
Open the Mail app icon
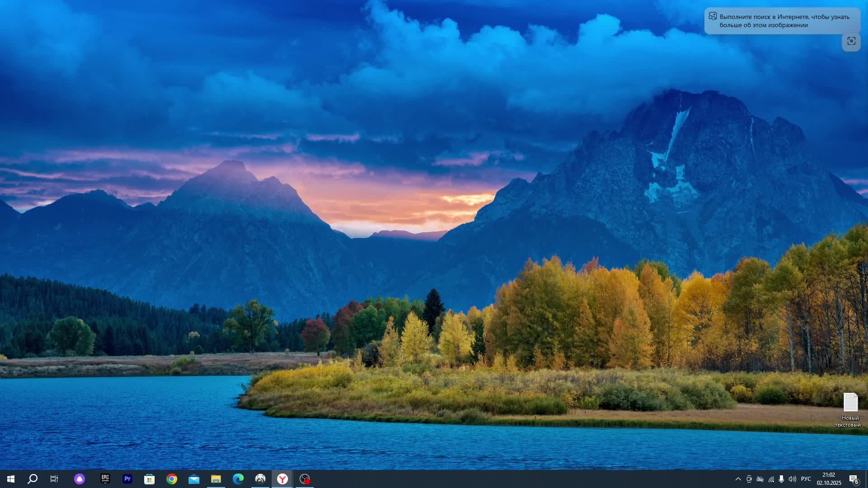[x=194, y=479]
